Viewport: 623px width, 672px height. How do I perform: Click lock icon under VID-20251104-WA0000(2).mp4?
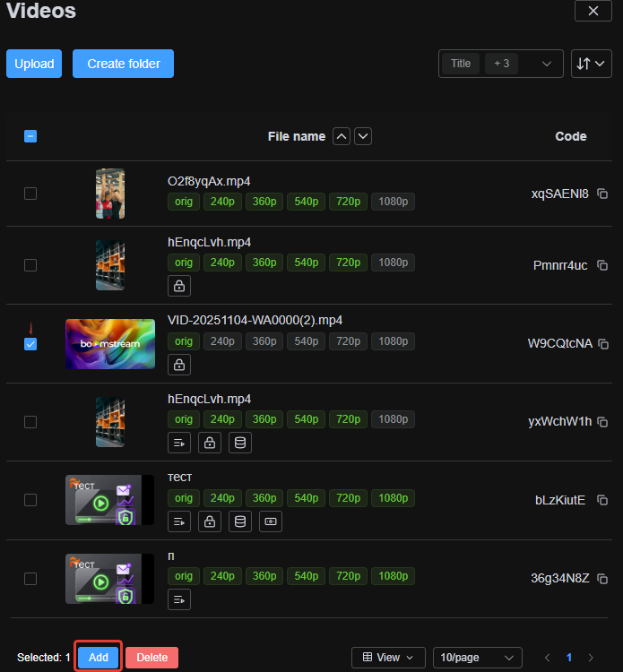click(179, 365)
